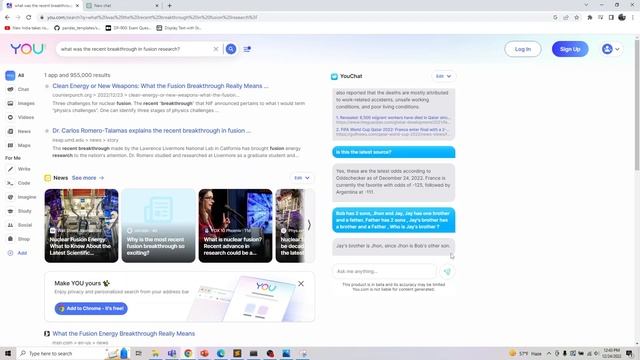Open the GitHub pandas_templates bookmark
Viewport: 640px width, 360px height.
(77, 28)
